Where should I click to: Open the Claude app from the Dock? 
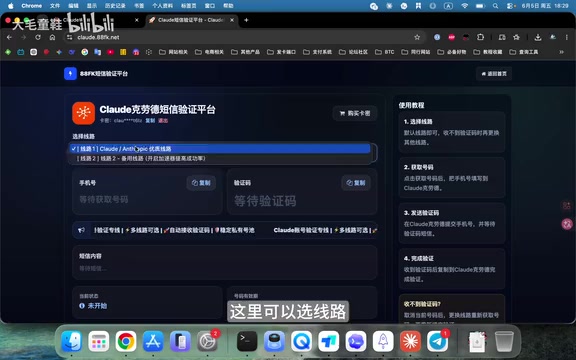click(410, 341)
